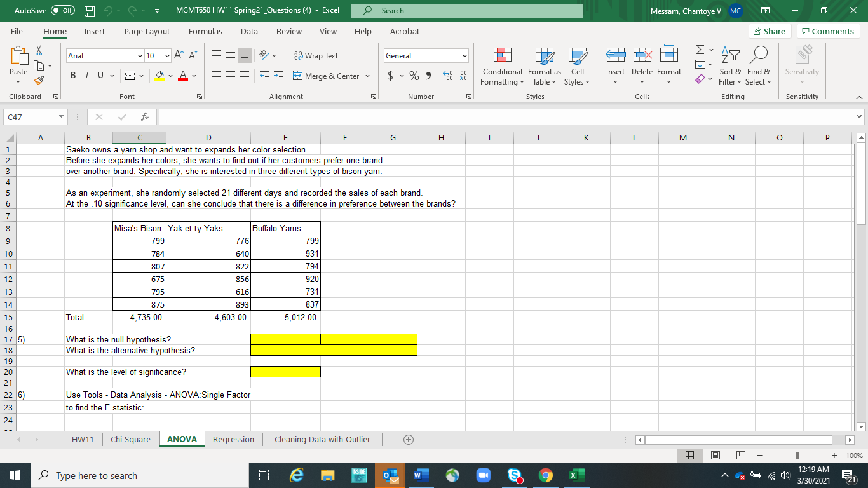Add a new sheet with plus button
This screenshot has width=868, height=488.
click(409, 439)
